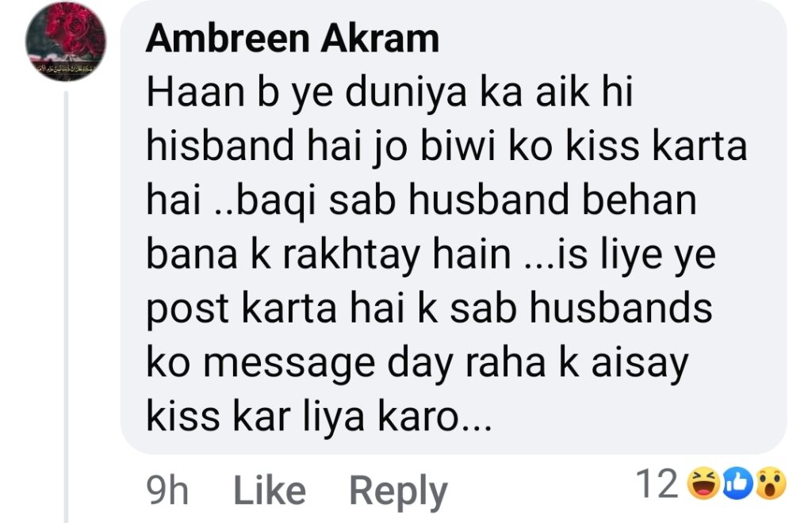812x523 pixels.
Task: Open the 9h comment timestamp
Action: [x=167, y=490]
